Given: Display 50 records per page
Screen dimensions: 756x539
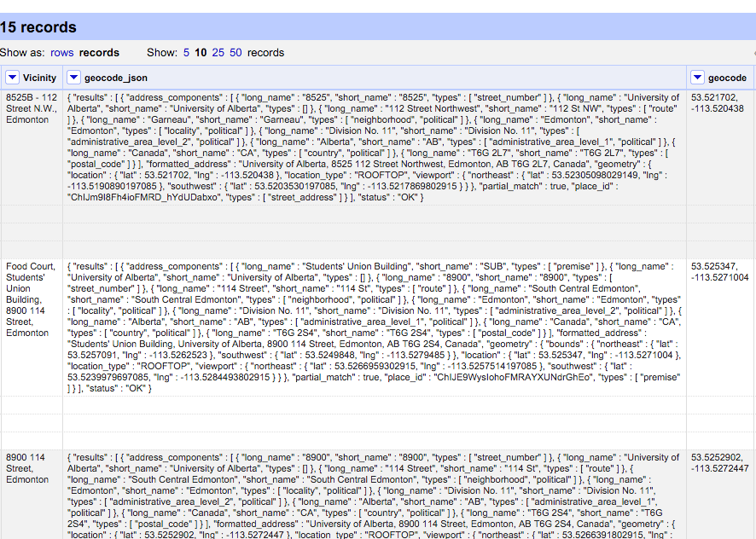Looking at the screenshot, I should [x=236, y=52].
